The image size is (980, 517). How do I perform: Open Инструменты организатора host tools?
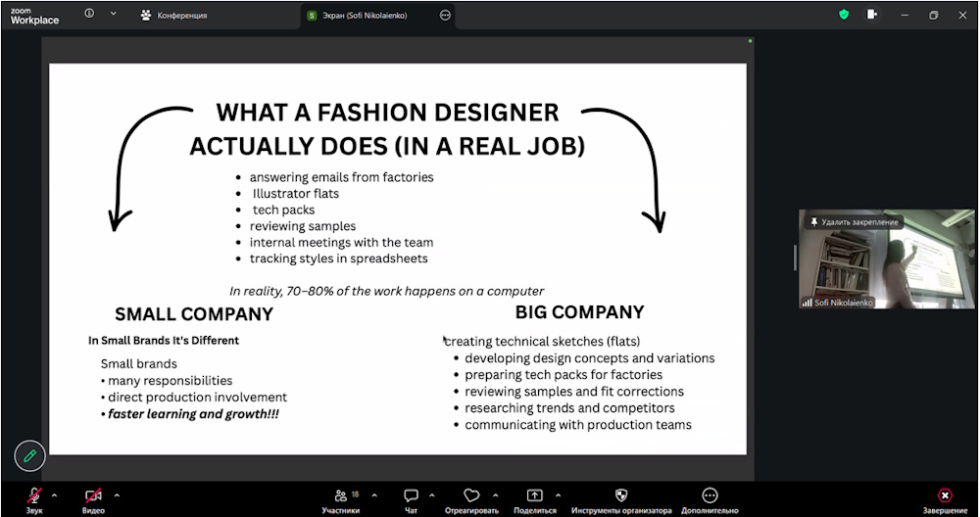621,496
